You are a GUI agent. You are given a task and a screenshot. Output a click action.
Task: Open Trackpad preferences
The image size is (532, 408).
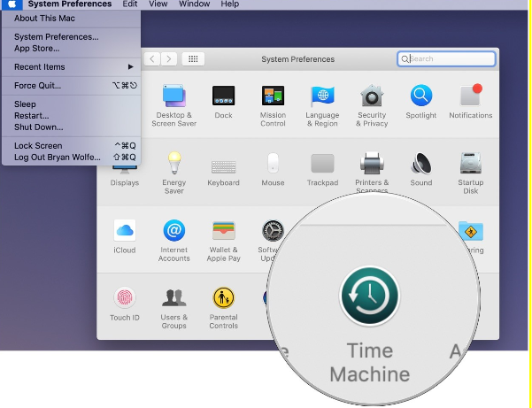click(x=322, y=169)
